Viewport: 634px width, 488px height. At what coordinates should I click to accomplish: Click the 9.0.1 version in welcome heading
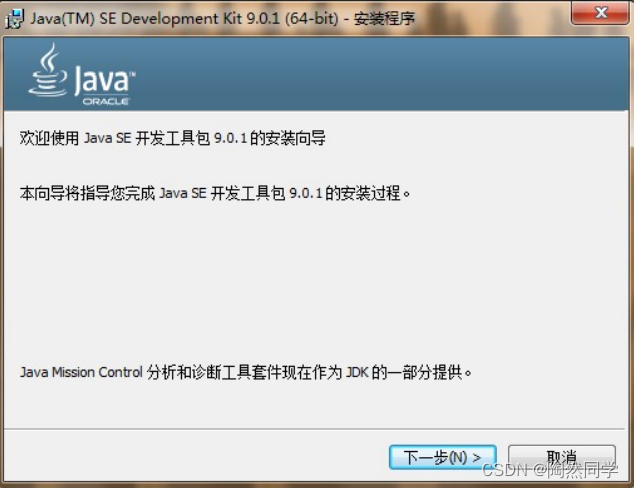pos(230,138)
